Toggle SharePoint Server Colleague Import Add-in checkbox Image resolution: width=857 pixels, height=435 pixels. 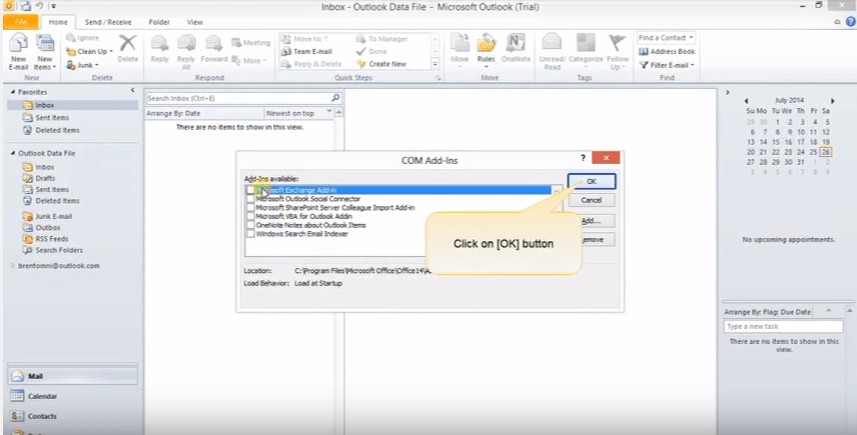(x=250, y=208)
